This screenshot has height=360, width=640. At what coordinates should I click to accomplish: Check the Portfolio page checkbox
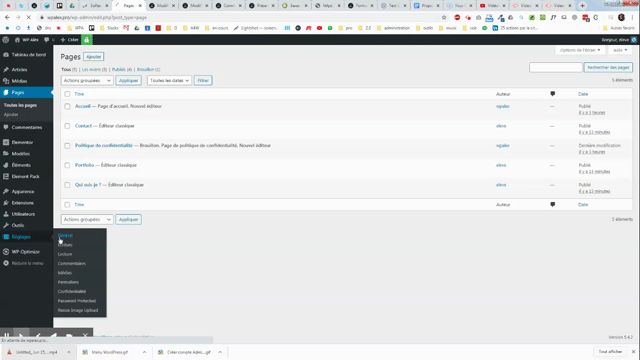67,165
